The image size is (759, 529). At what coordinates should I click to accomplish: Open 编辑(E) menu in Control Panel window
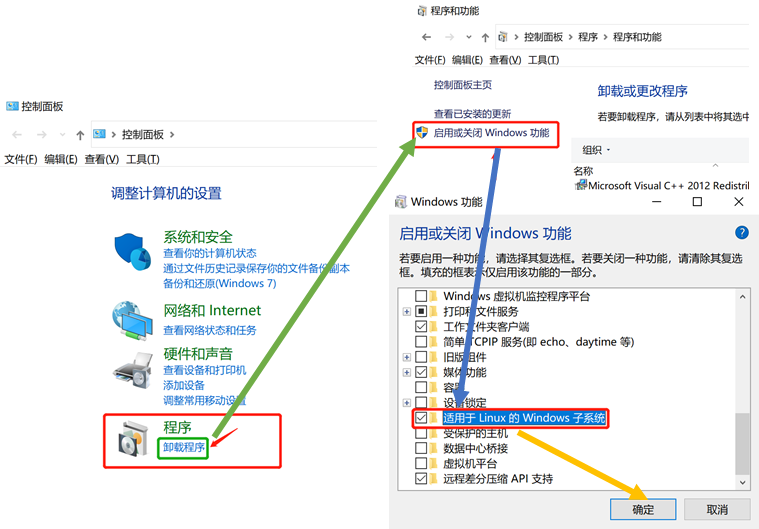coord(61,159)
